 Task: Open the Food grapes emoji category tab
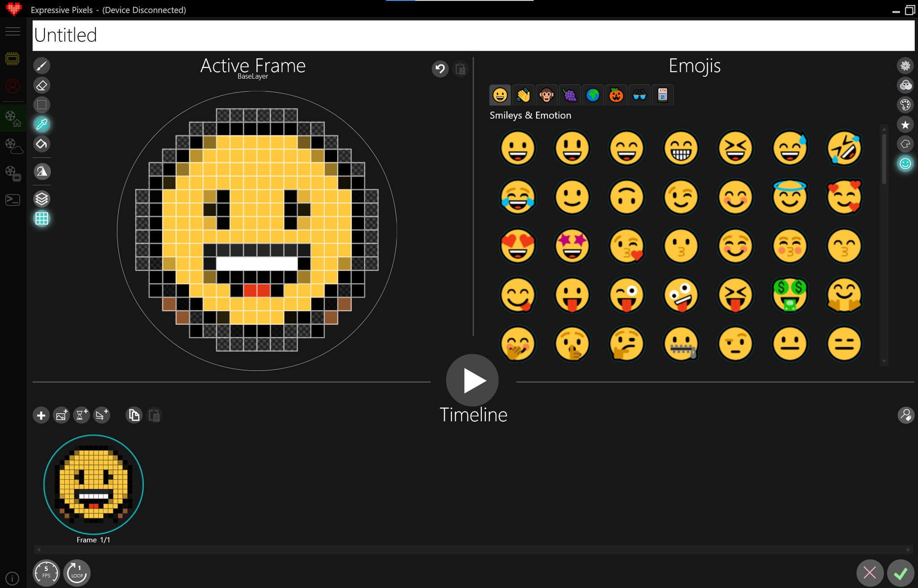[x=569, y=95]
